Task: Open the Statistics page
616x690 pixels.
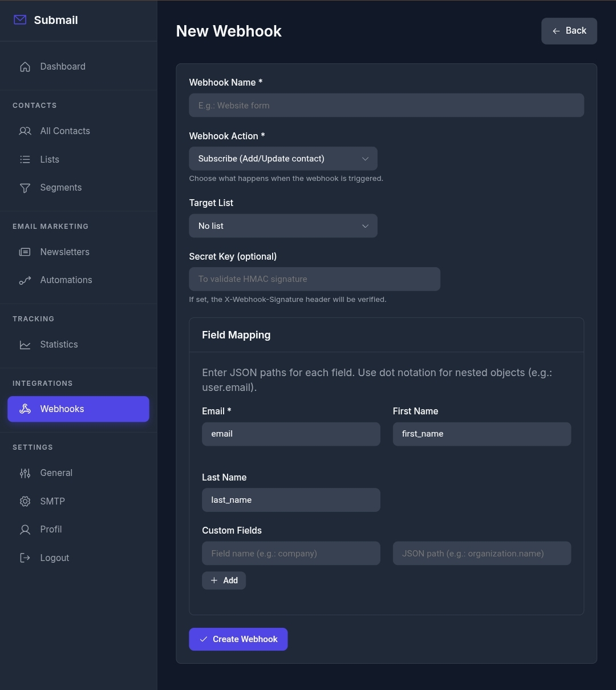Action: click(78, 345)
